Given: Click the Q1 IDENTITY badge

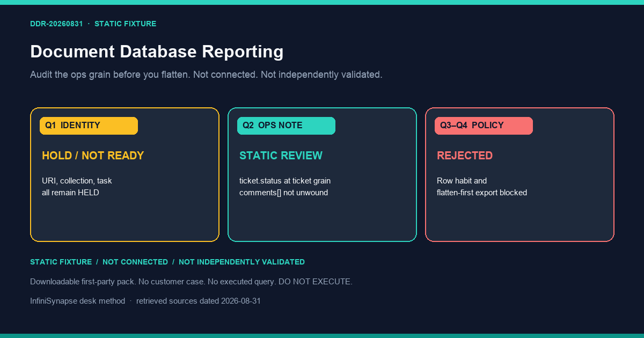Looking at the screenshot, I should point(89,126).
